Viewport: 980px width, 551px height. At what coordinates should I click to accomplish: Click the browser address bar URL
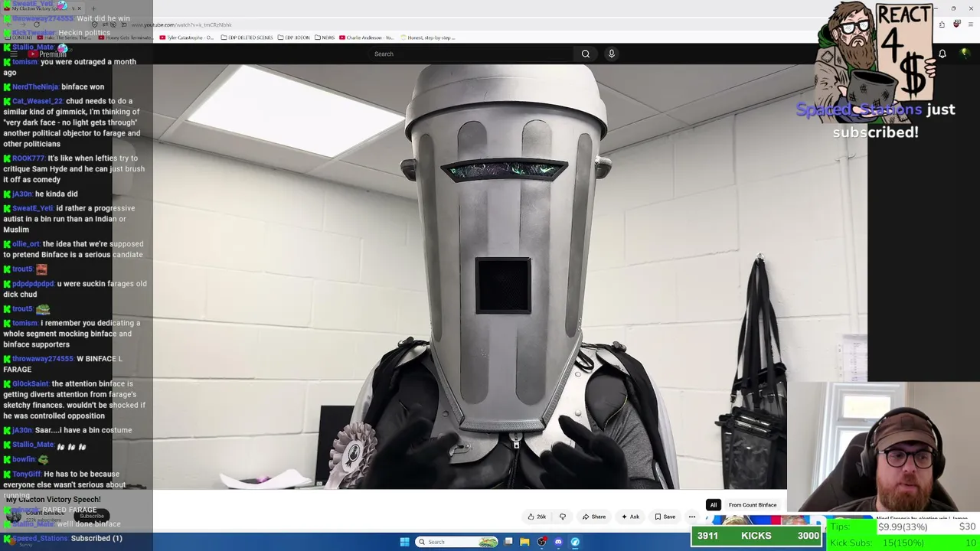181,24
